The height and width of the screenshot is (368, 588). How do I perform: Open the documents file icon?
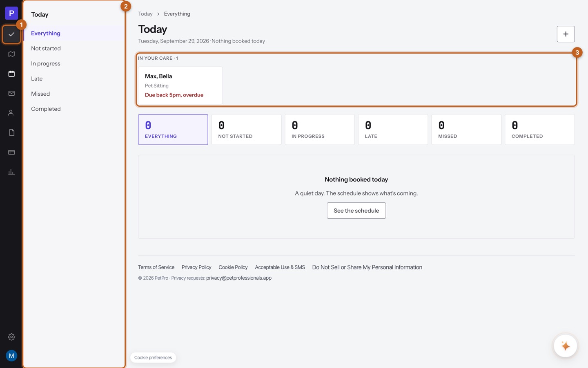tap(11, 132)
